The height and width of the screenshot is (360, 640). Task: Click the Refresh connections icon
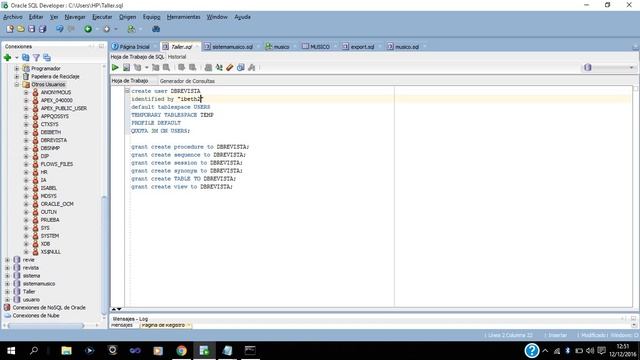pos(26,58)
